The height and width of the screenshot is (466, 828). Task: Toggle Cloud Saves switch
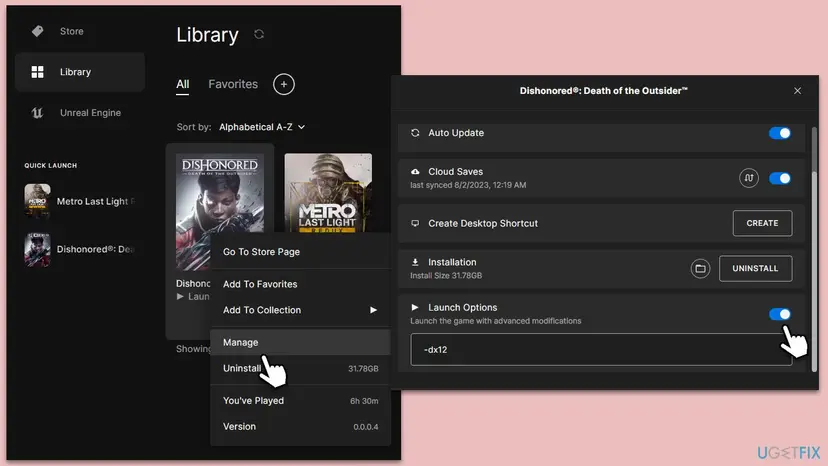click(780, 179)
